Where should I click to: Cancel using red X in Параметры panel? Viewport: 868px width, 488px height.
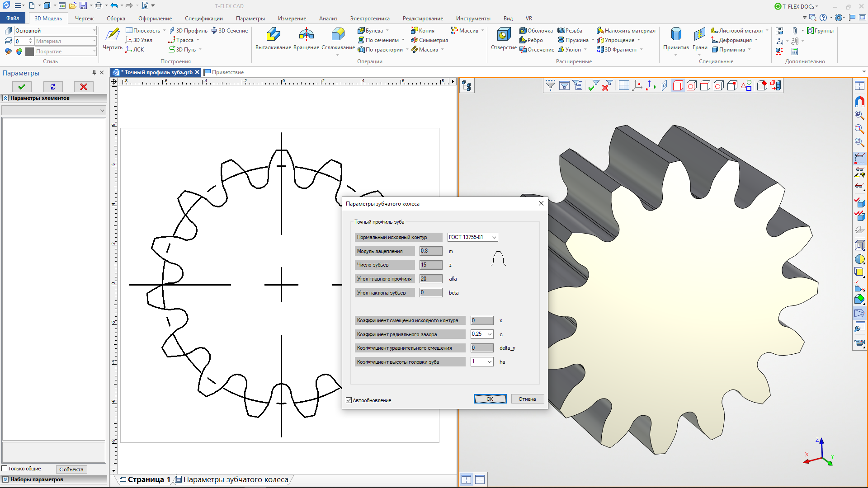tap(84, 87)
